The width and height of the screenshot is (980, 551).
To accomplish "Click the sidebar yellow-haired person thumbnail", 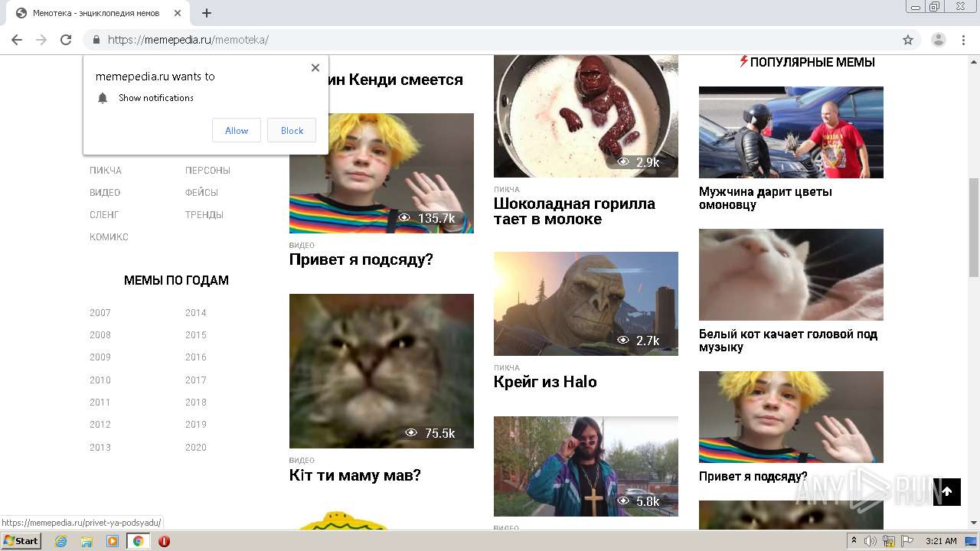I will [x=791, y=417].
